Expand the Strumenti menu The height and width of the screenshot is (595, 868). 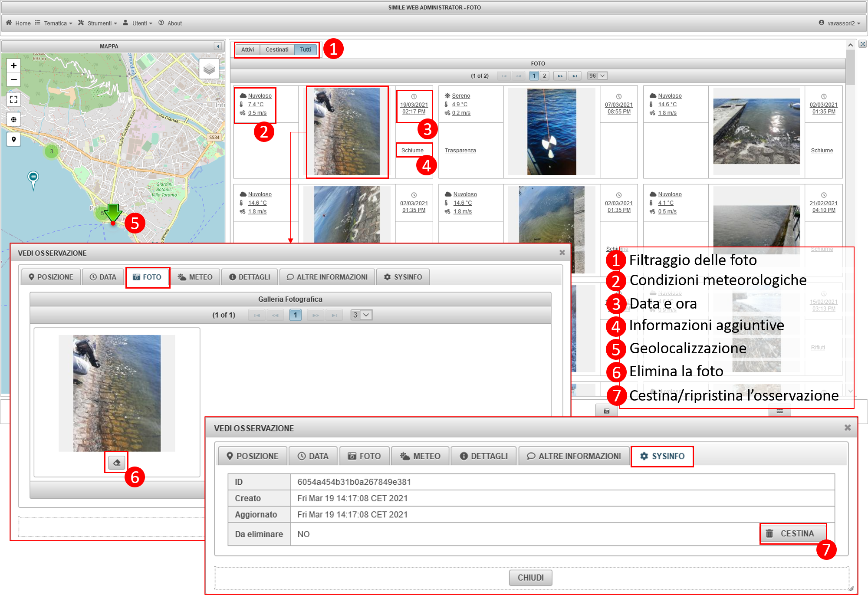point(98,23)
